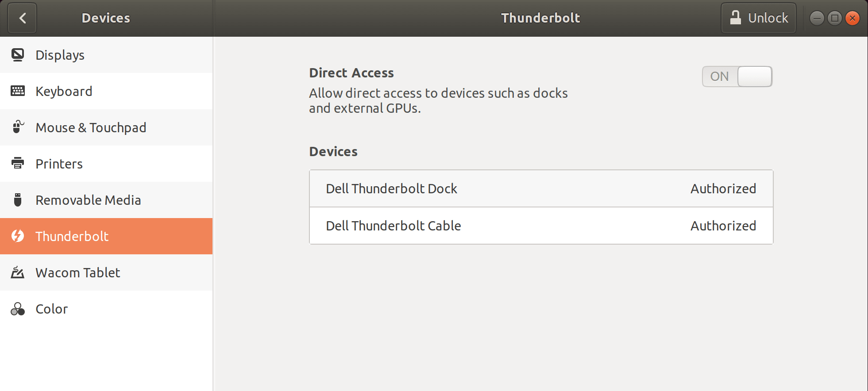Click the Thunderbolt lightning icon
This screenshot has height=391, width=868.
tap(18, 236)
